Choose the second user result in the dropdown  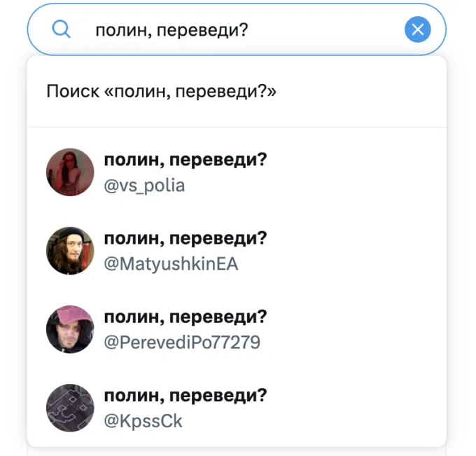tap(237, 251)
